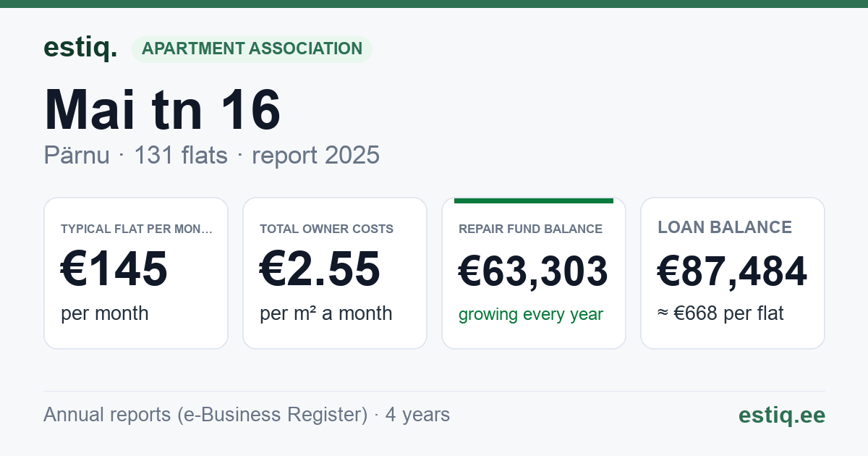Click the TOTAL OWNER COSTS label

326,229
